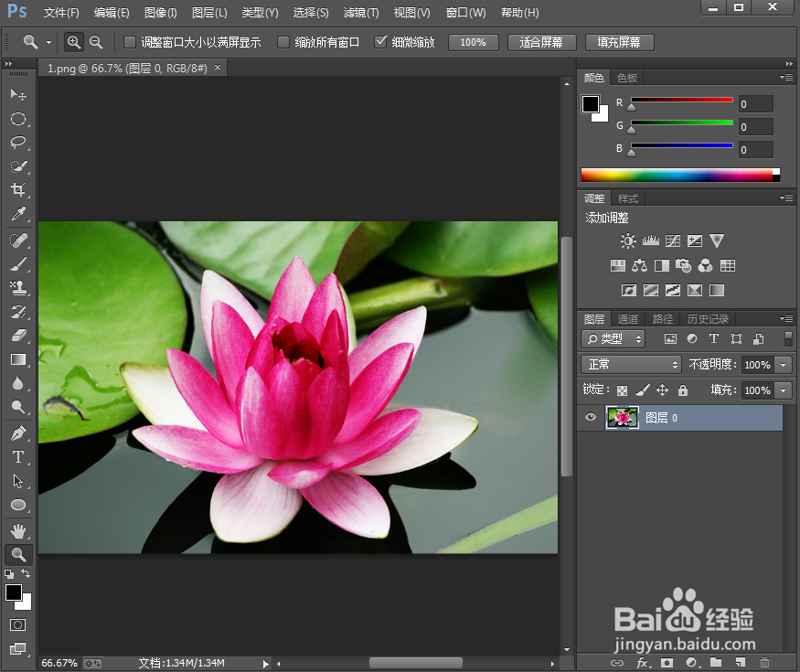This screenshot has height=672, width=800.
Task: Select the Crop tool
Action: coord(18,190)
